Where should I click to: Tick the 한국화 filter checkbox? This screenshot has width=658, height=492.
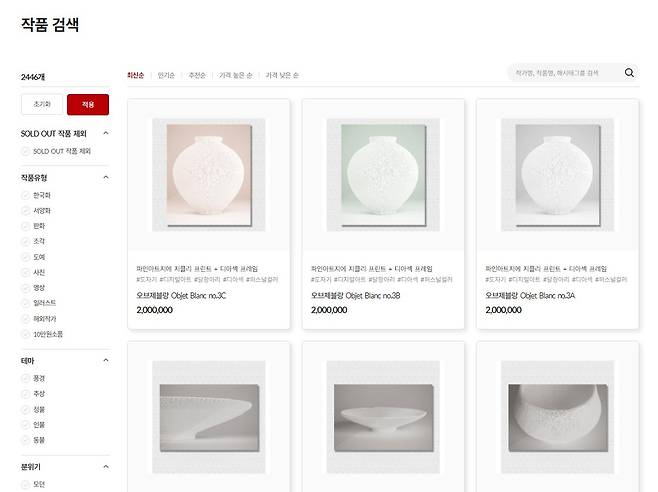[25, 195]
